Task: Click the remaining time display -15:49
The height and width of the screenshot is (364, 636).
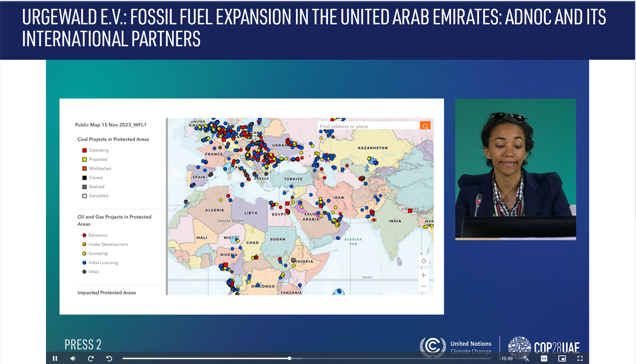Action: click(x=506, y=359)
